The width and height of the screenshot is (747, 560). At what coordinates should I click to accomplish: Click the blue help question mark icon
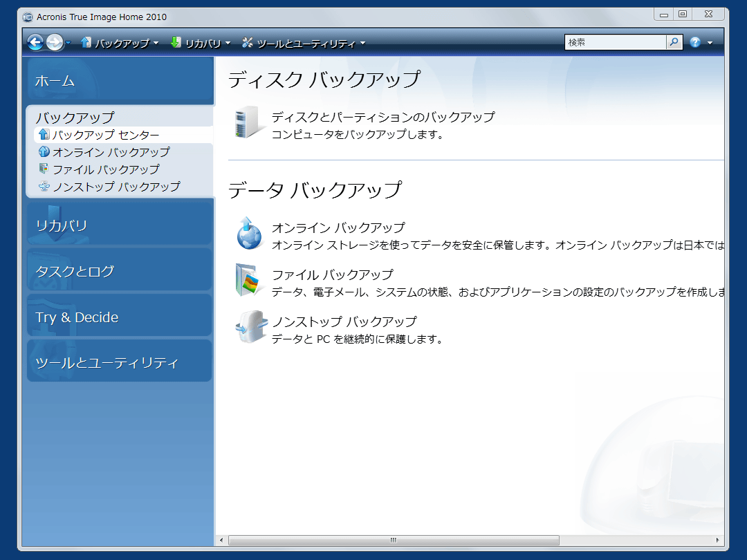pyautogui.click(x=694, y=42)
